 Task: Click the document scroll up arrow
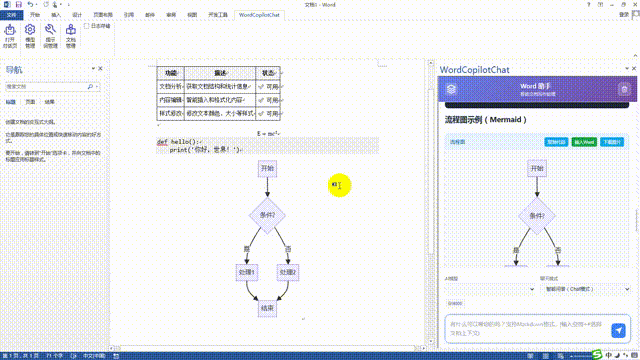point(431,63)
